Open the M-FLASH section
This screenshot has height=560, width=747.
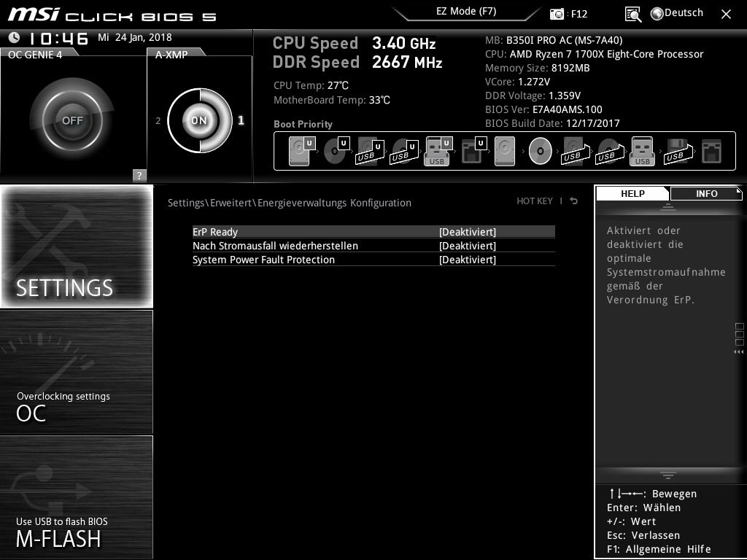coord(77,497)
